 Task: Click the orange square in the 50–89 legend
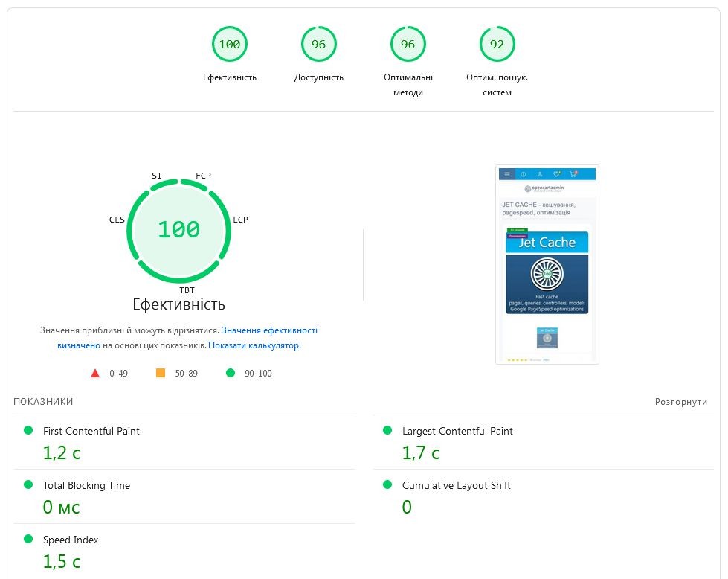point(158,373)
